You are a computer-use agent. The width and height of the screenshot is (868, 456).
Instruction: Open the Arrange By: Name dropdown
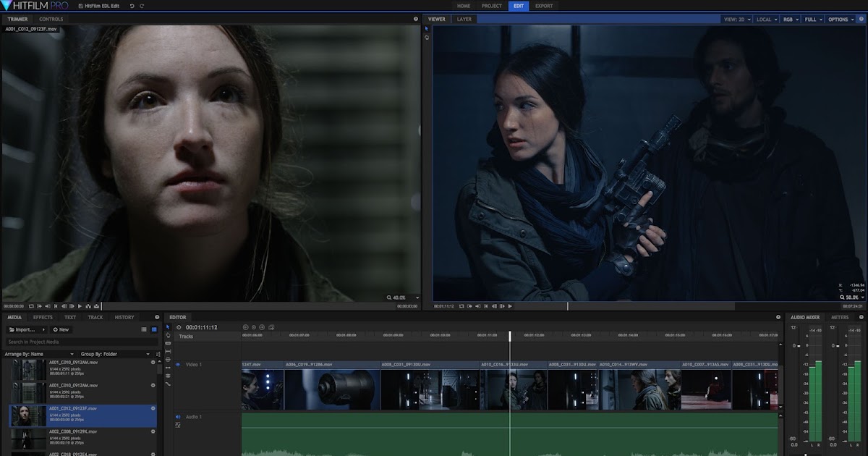coord(40,354)
